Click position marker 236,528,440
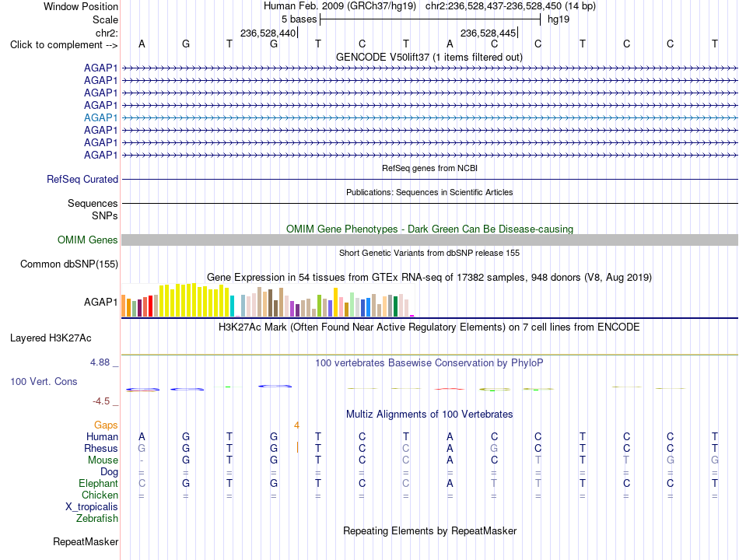 268,33
